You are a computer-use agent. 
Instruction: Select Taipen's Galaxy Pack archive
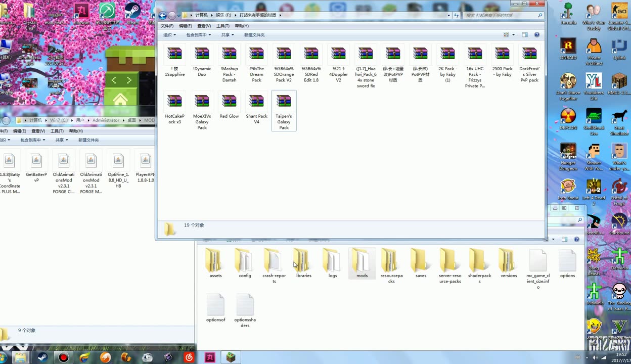pos(284,111)
